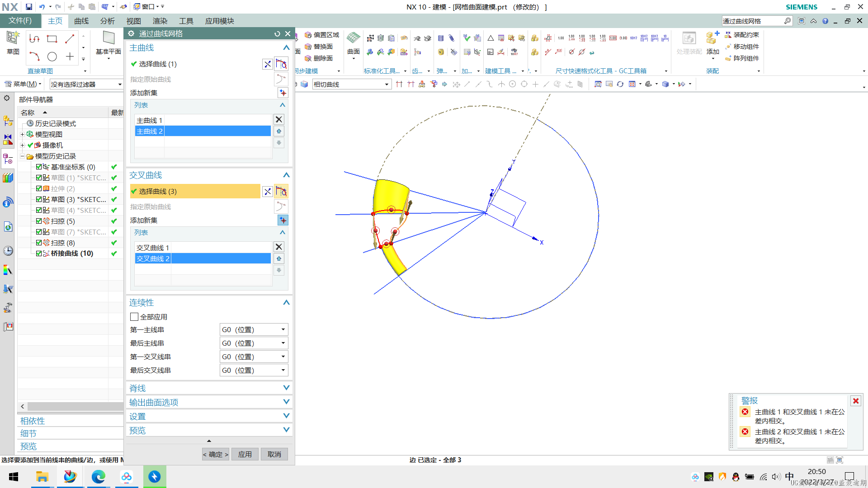
Task: Select the arc sketch tool
Action: tap(34, 56)
